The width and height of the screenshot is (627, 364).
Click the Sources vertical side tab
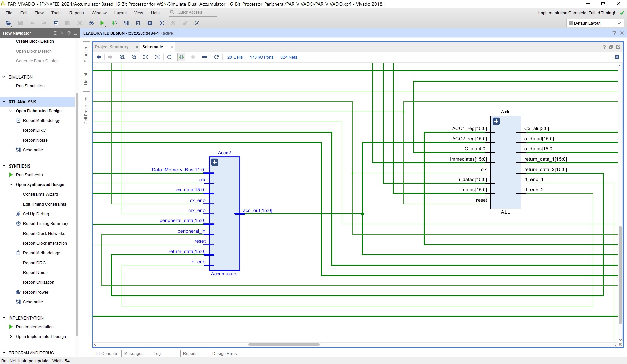[x=86, y=54]
